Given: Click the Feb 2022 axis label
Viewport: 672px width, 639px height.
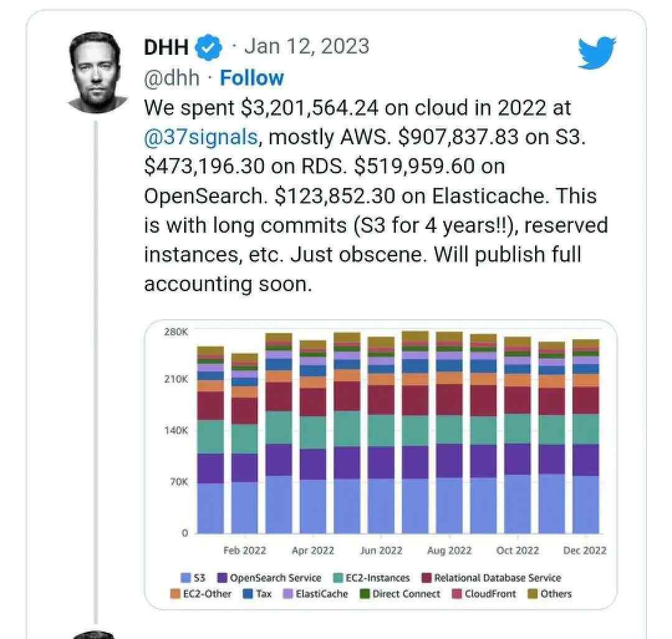Looking at the screenshot, I should tap(246, 550).
